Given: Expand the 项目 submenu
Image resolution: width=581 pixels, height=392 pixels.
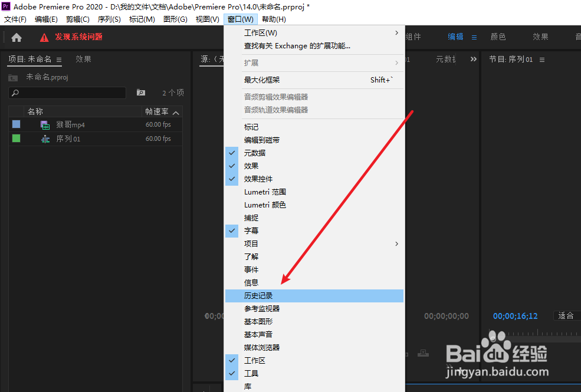Looking at the screenshot, I should tap(314, 243).
